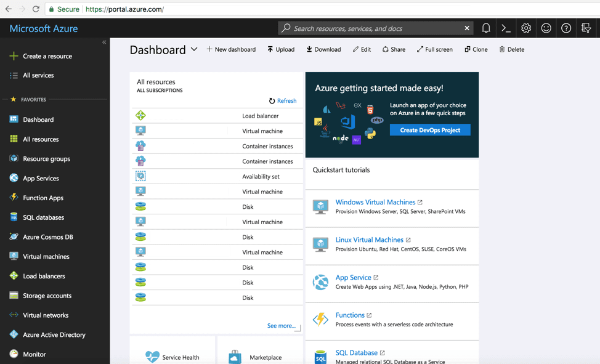The width and height of the screenshot is (600, 364).
Task: Click the search resources input field
Action: click(x=375, y=28)
